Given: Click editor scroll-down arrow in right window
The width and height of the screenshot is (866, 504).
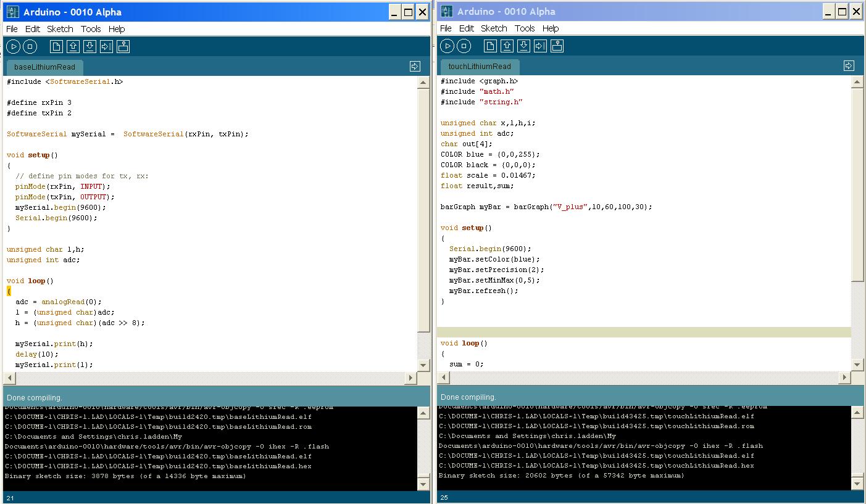Looking at the screenshot, I should click(857, 365).
